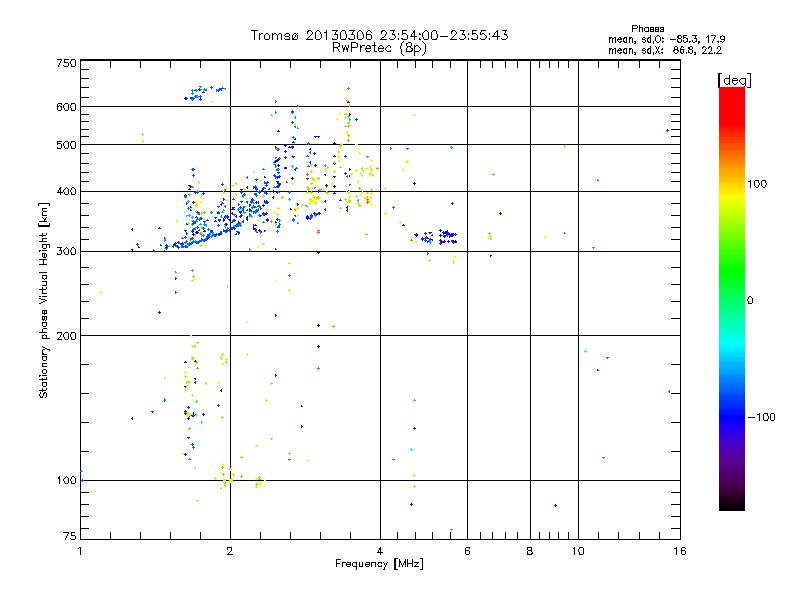Click the mean, sd,X value 86.8, 22.2
Viewport: 800px width, 600px height.
pos(697,51)
